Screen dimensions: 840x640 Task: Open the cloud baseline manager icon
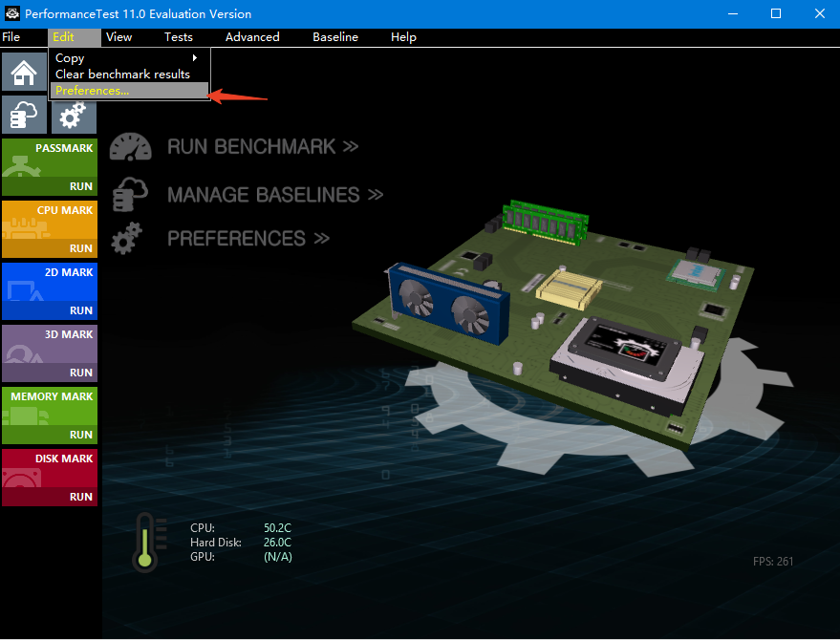tap(25, 116)
